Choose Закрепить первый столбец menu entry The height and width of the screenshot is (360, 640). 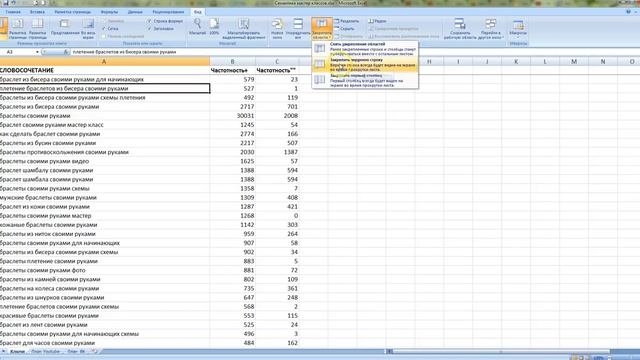(365, 80)
